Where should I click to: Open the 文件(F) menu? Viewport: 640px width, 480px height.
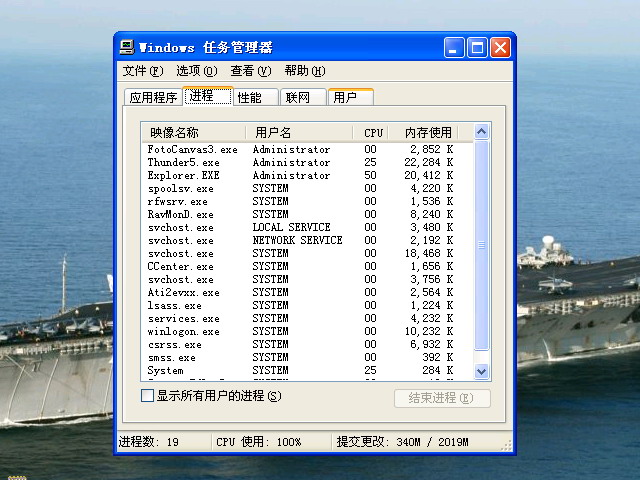(143, 71)
